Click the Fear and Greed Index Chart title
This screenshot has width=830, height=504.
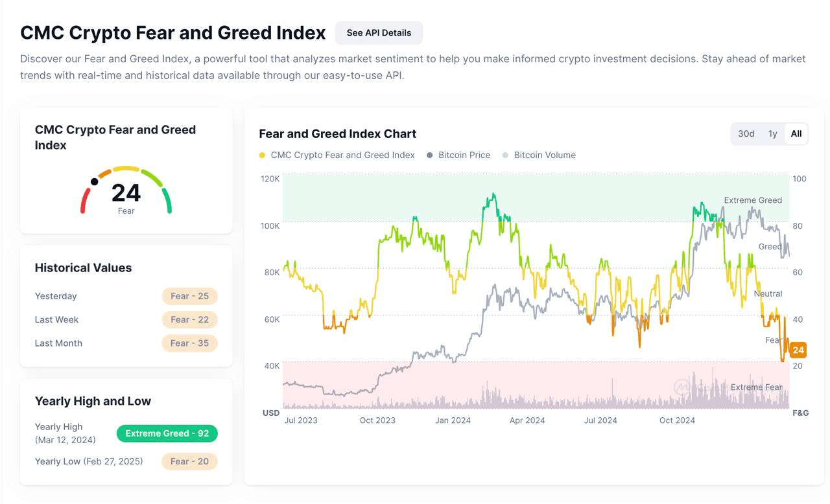[338, 134]
